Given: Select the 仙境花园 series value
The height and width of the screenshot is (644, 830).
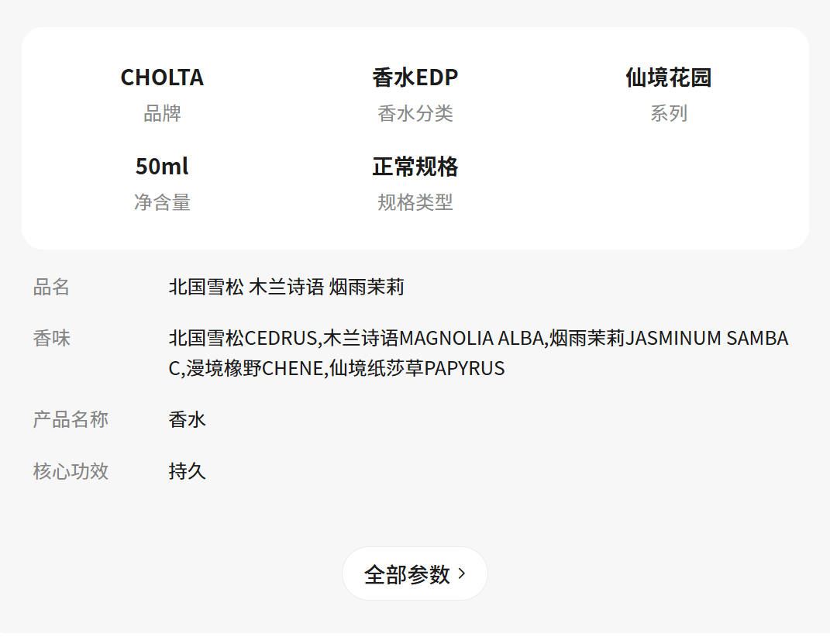Looking at the screenshot, I should coord(668,77).
